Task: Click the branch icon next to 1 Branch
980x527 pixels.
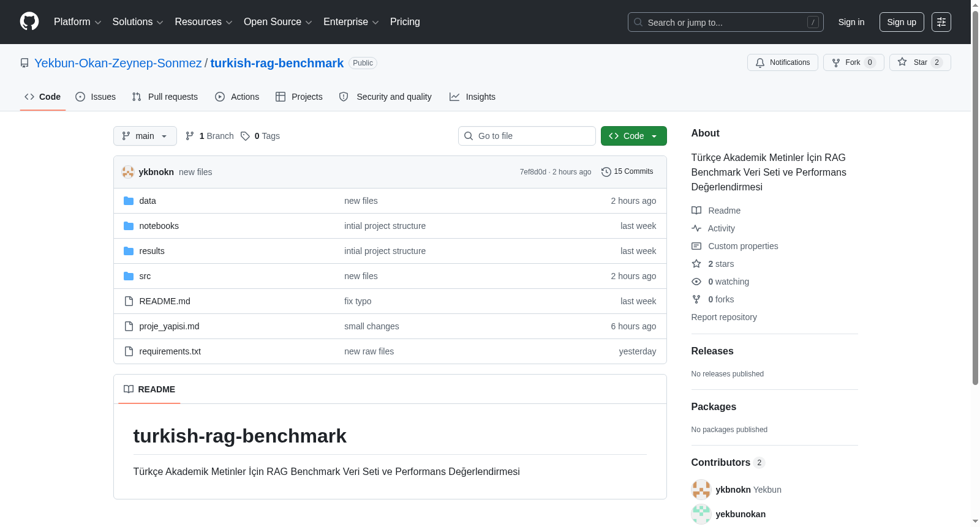Action: pos(190,136)
